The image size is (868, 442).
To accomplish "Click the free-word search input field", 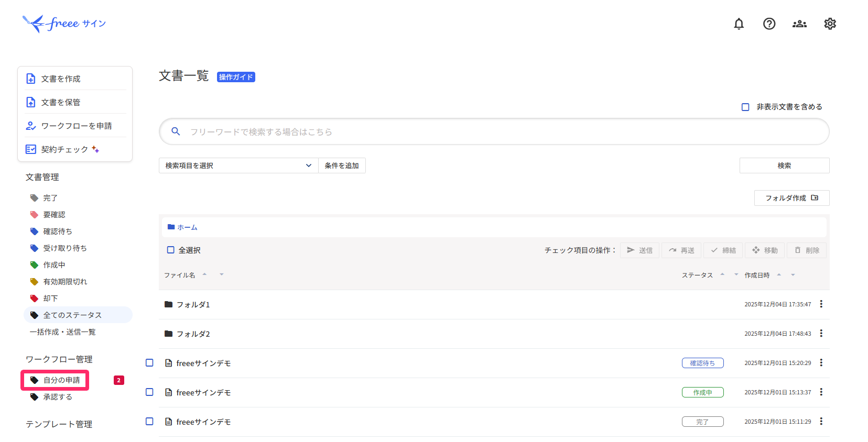I will (494, 131).
